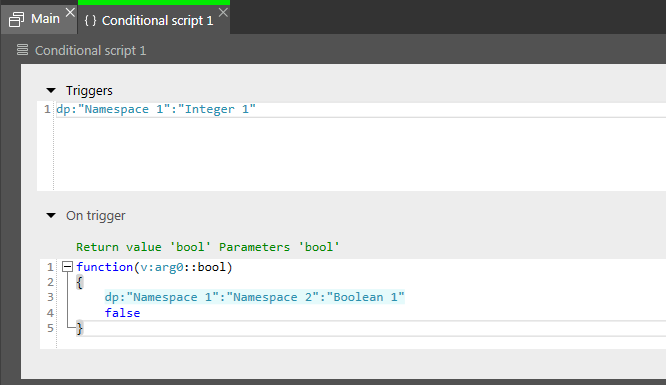Click the stacked lines header icon
Viewport: 666px width, 385px height.
point(23,50)
